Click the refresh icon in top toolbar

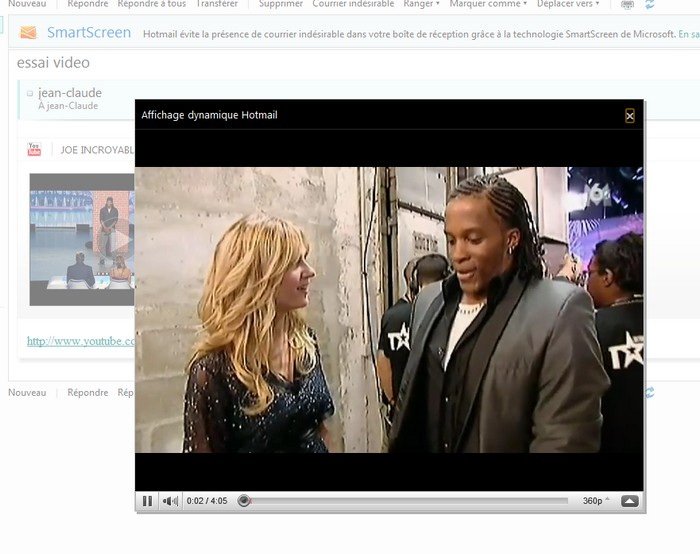coord(650,4)
